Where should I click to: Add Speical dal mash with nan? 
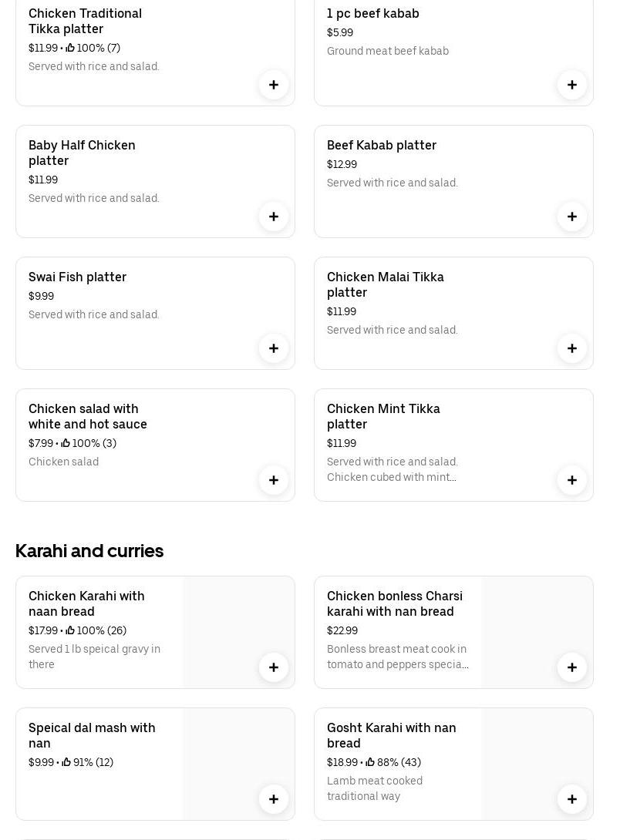click(274, 799)
